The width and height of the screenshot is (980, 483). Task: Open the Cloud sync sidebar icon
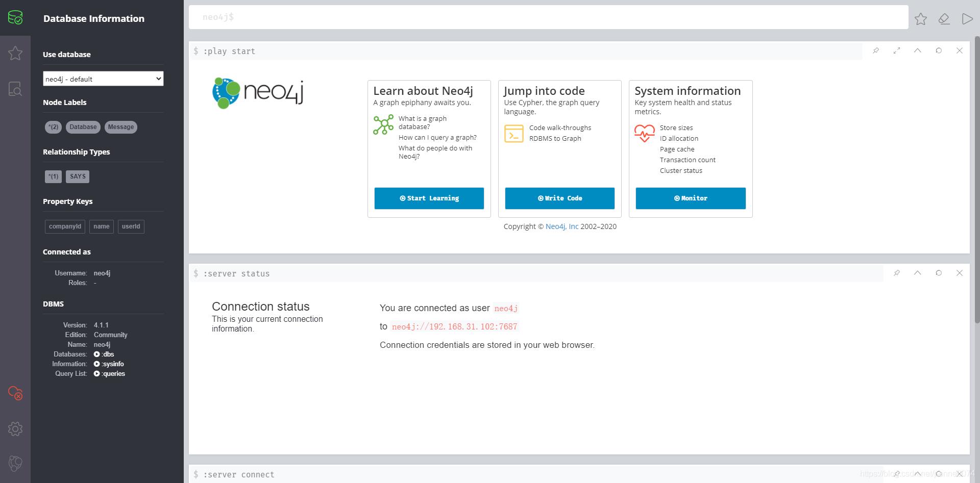tap(15, 393)
